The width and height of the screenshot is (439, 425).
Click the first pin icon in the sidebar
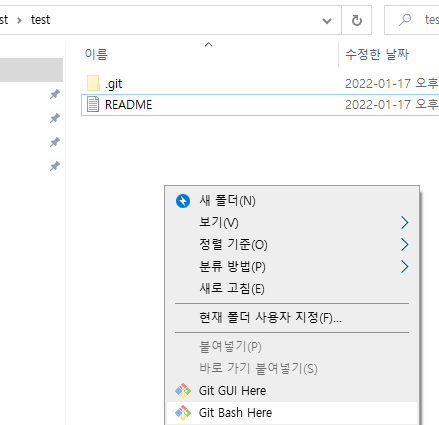55,94
